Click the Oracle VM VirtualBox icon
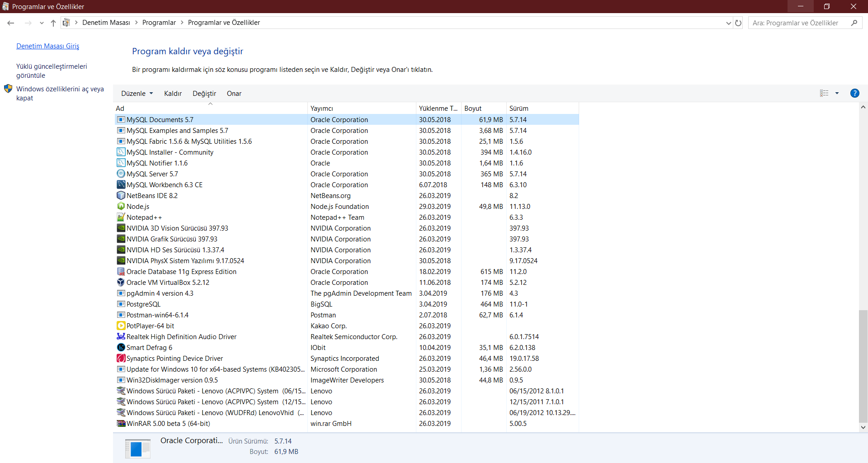The width and height of the screenshot is (868, 463). click(x=121, y=282)
